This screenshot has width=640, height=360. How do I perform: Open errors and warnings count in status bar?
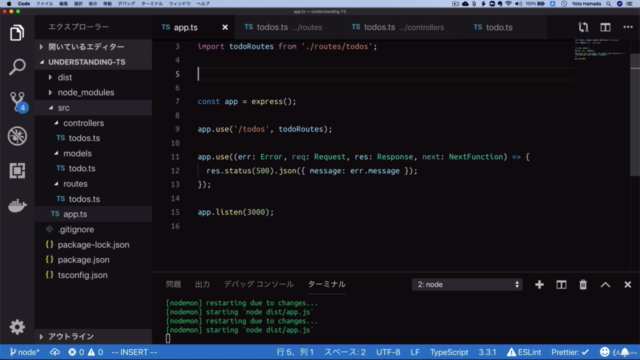86,352
